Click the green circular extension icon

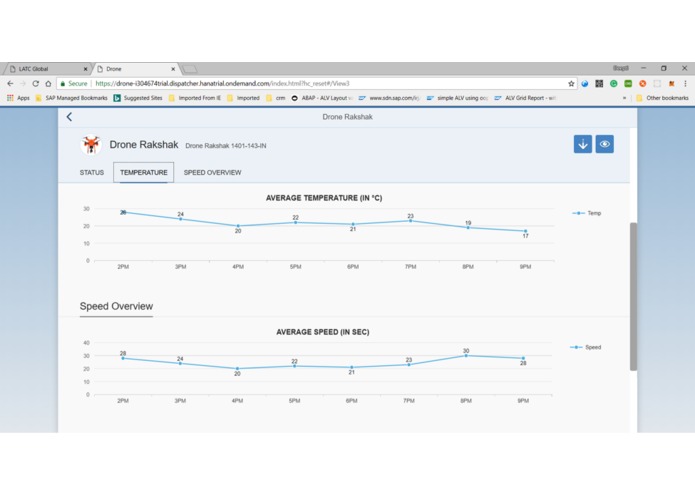point(613,83)
